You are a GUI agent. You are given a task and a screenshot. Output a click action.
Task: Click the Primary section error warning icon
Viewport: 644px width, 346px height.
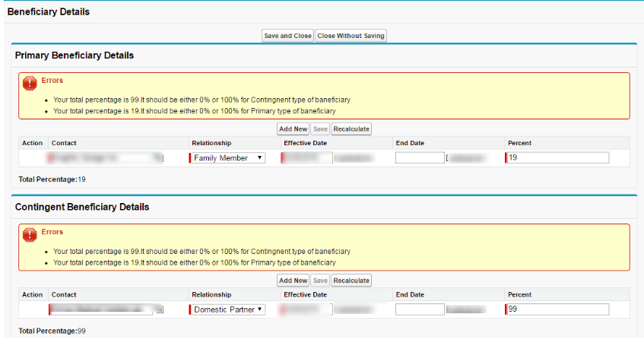coord(30,83)
